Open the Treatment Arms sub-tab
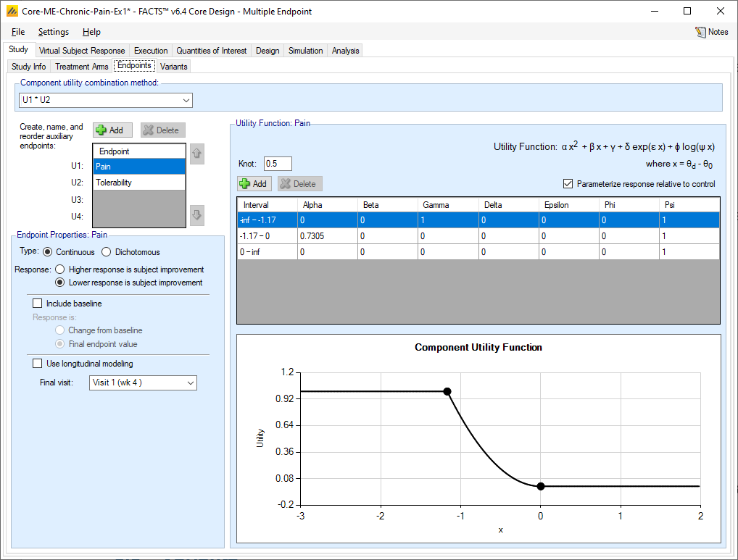The image size is (738, 560). point(81,67)
